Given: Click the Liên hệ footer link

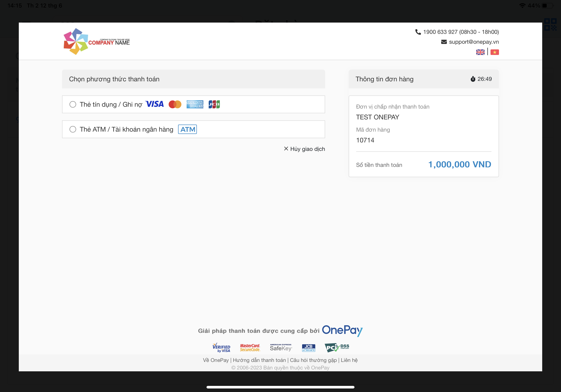Looking at the screenshot, I should pos(349,360).
